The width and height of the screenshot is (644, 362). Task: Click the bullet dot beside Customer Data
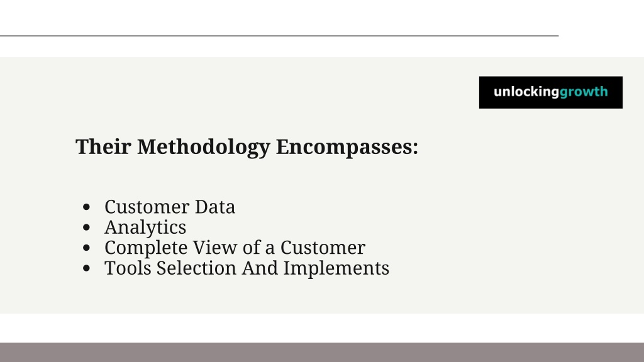pos(86,207)
